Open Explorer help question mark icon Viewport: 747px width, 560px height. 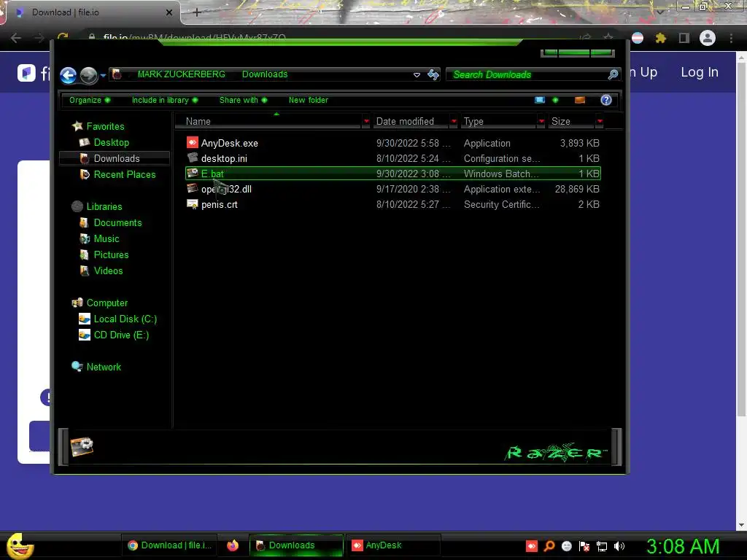pos(606,100)
